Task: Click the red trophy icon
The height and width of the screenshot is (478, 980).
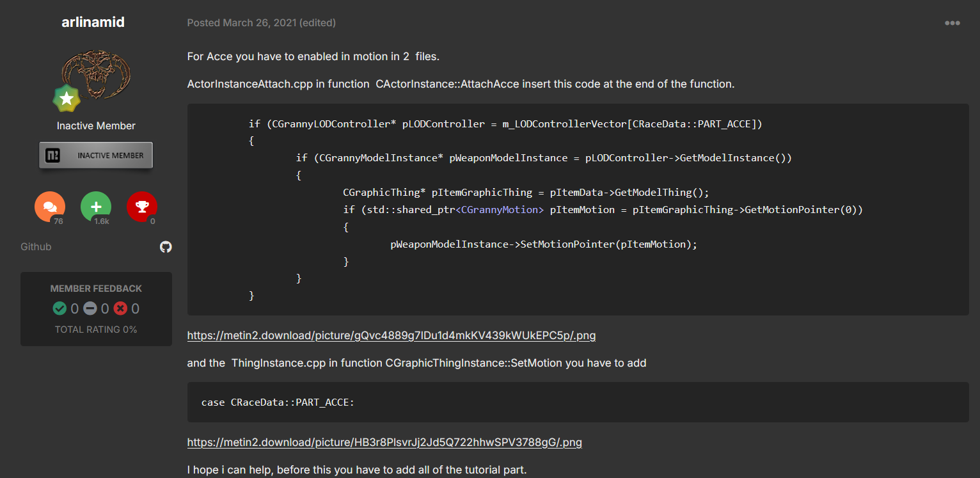Action: [x=142, y=207]
